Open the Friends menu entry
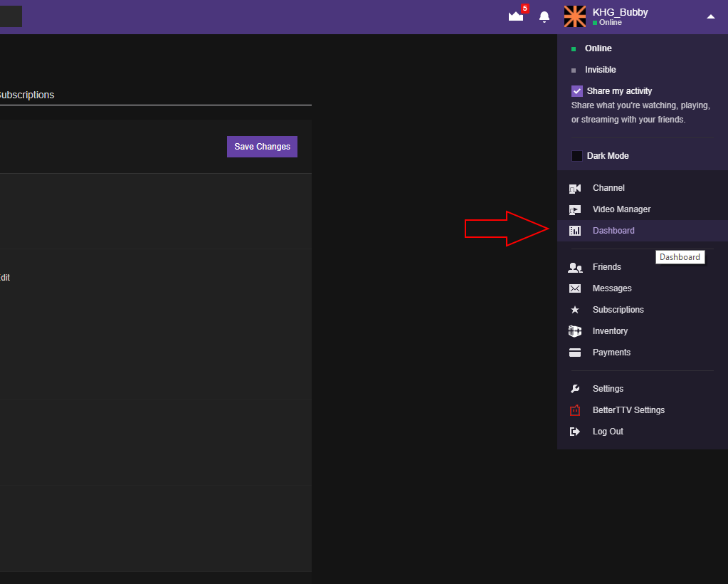The height and width of the screenshot is (584, 728). [643, 267]
